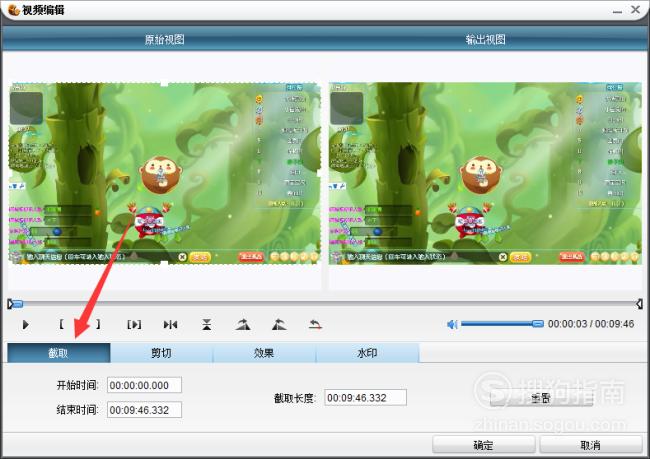Set clip end with right bracket icon
650x459 pixels.
coord(98,324)
